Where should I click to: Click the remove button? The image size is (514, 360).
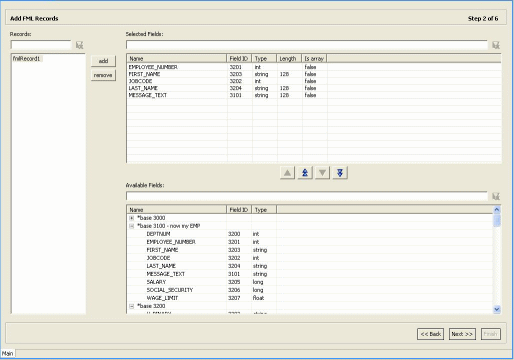click(x=103, y=75)
